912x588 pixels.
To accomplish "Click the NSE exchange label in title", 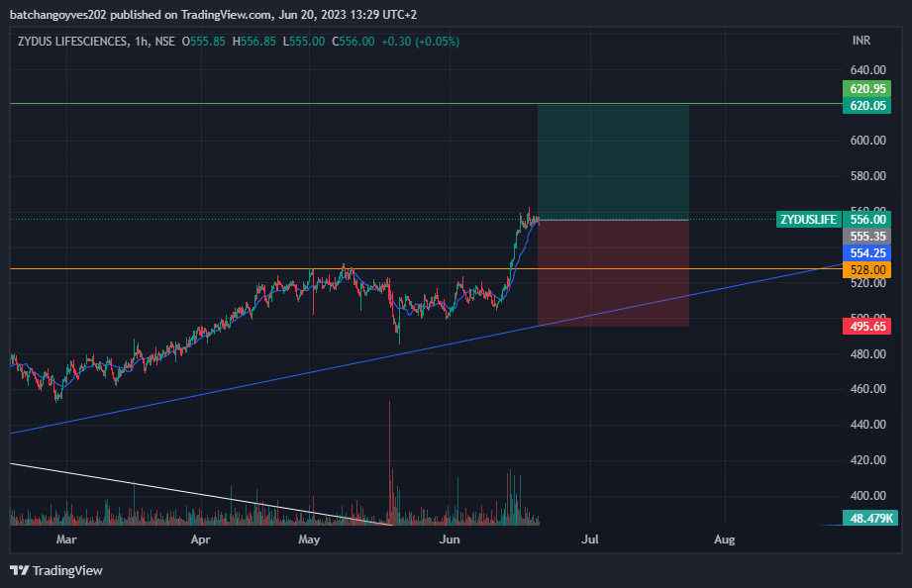I will (x=164, y=42).
